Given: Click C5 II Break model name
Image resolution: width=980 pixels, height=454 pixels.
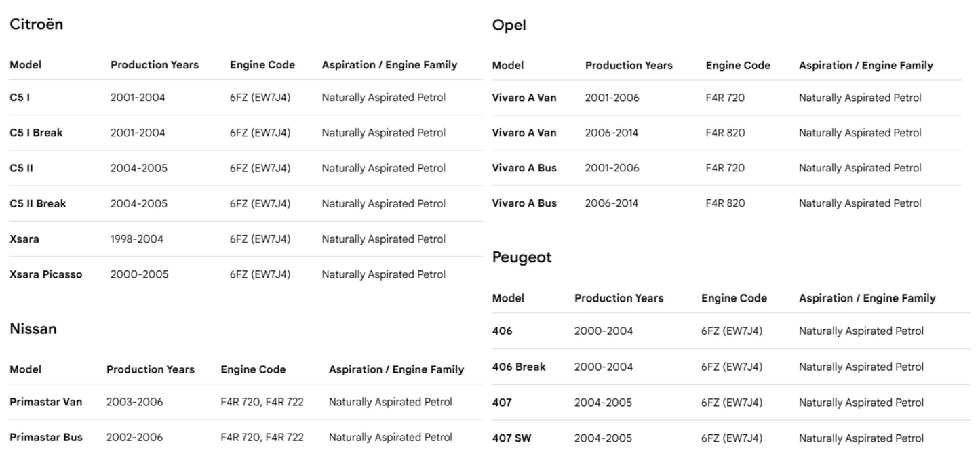Looking at the screenshot, I should 38,203.
